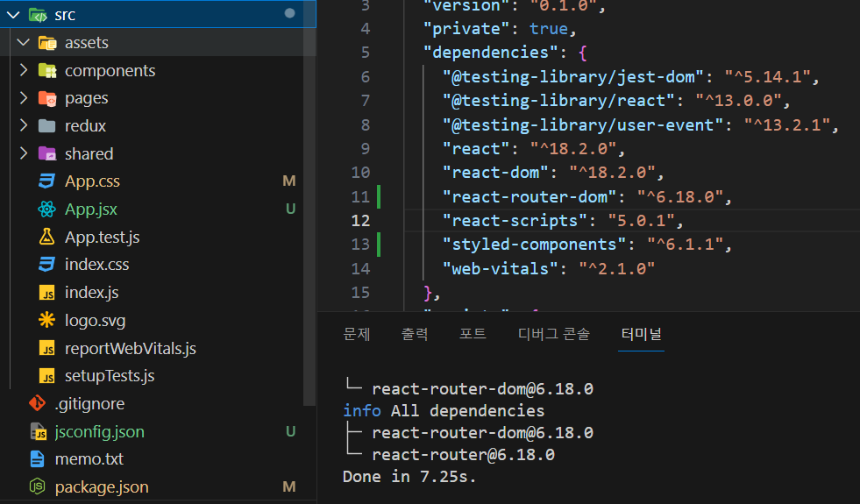Click the git icon beside .gitignore

click(x=38, y=404)
